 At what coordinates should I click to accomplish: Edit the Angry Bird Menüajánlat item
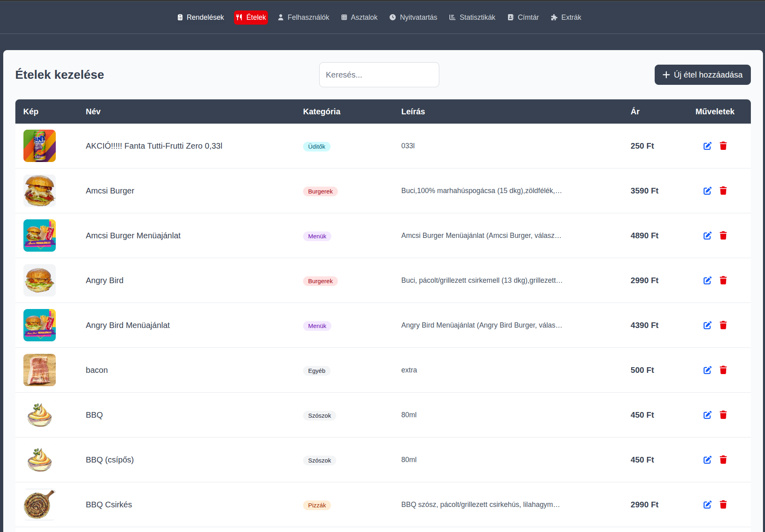pyautogui.click(x=707, y=325)
